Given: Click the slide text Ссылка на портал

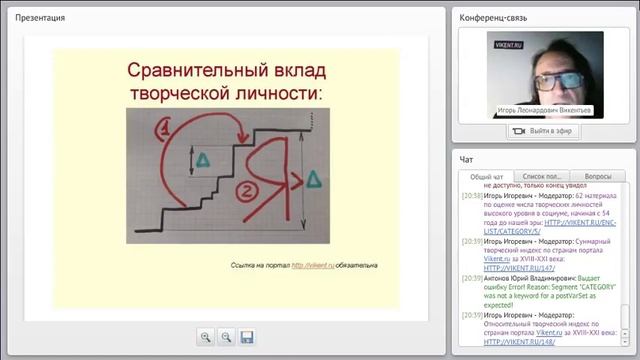Looking at the screenshot, I should click(260, 265).
